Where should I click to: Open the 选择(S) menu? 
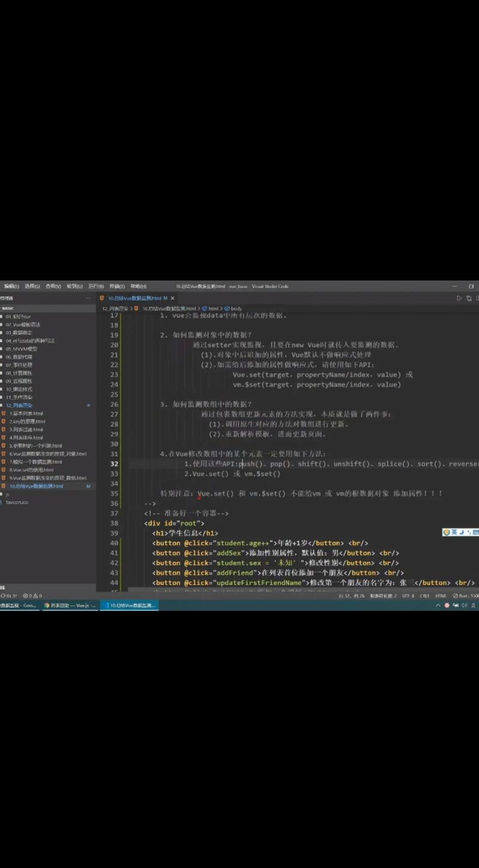[x=32, y=287]
